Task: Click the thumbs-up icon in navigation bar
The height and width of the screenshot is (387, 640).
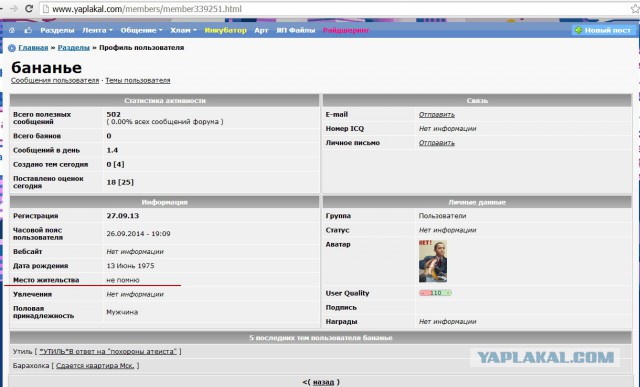Action: click(x=28, y=30)
